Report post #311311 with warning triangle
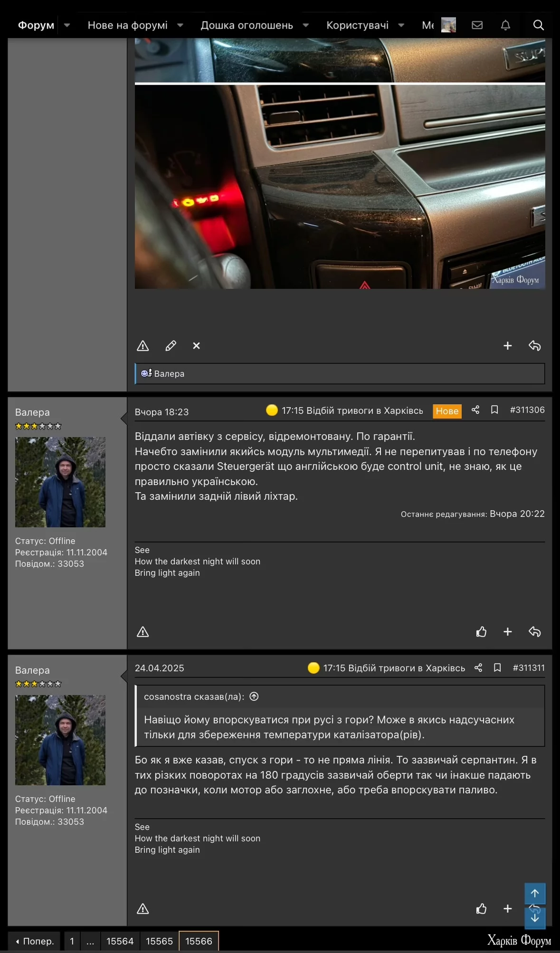The image size is (560, 953). pyautogui.click(x=143, y=909)
